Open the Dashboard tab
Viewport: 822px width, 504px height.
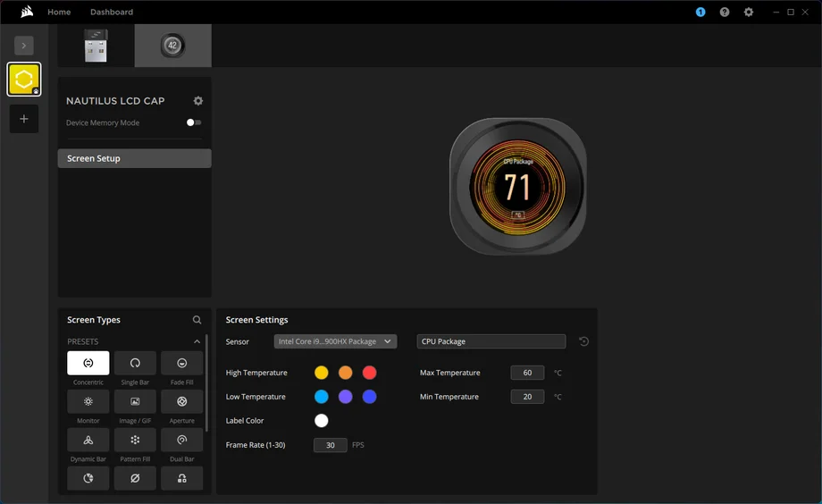point(112,12)
